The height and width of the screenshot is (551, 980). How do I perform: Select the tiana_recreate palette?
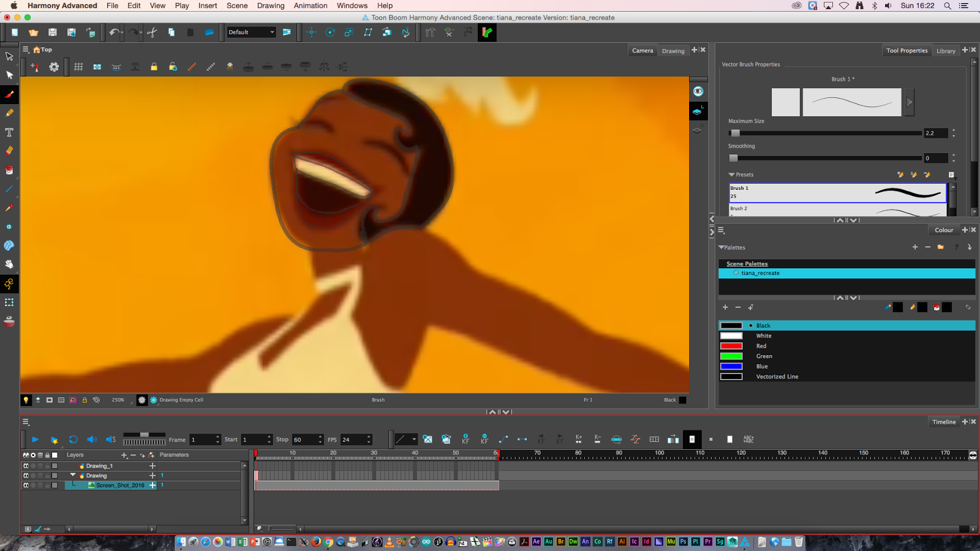coord(847,273)
